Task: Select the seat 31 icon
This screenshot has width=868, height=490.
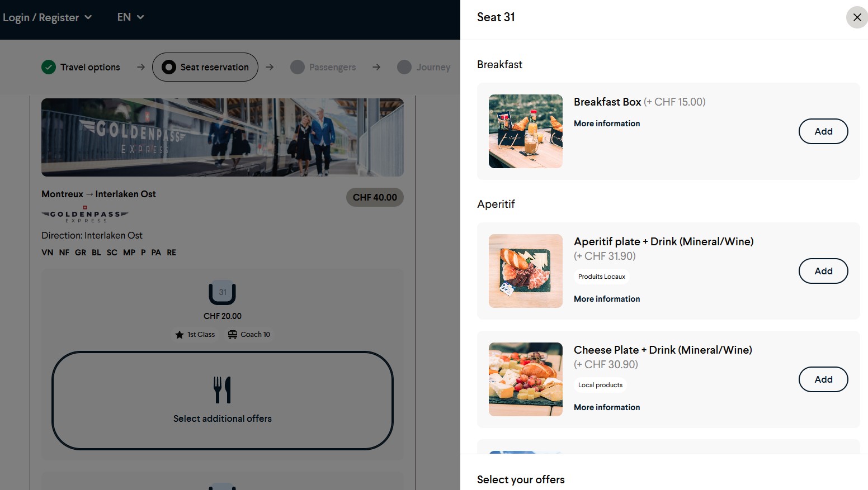Action: [223, 292]
